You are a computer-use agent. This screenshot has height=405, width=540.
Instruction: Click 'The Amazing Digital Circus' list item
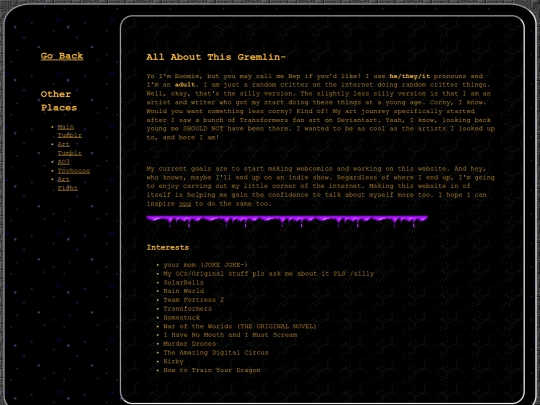tap(216, 353)
